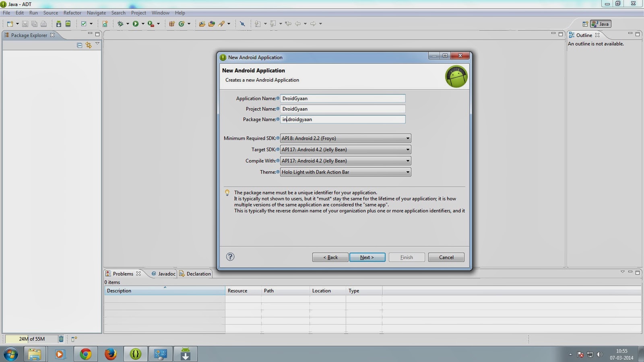Image resolution: width=644 pixels, height=362 pixels.
Task: Minimize the Outline view
Action: (630, 34)
